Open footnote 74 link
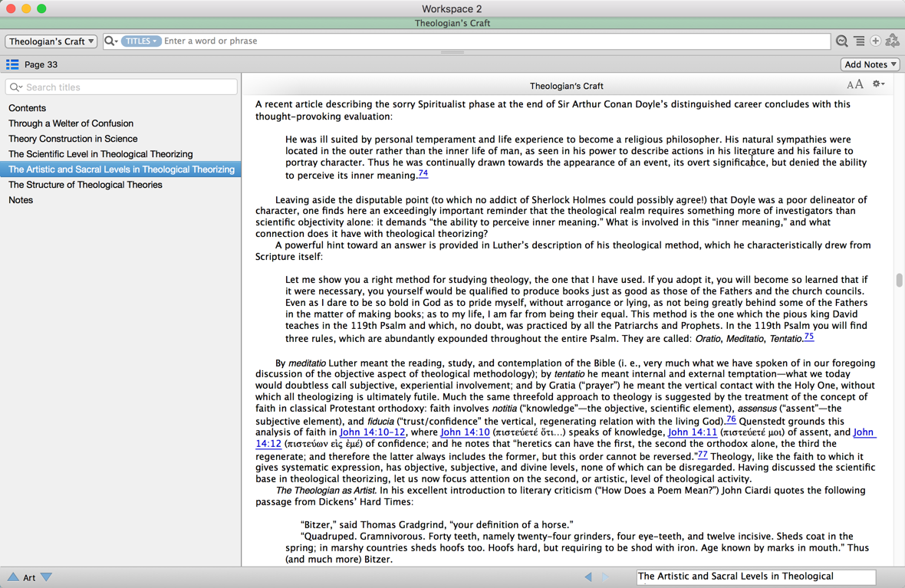 [x=423, y=173]
